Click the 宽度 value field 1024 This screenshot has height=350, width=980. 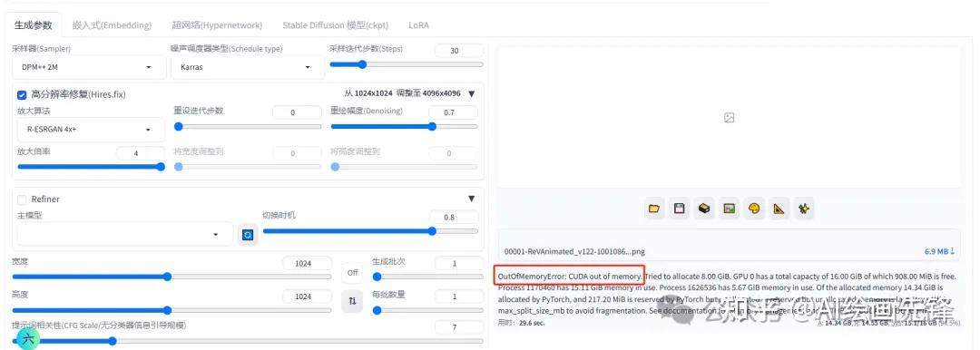[x=307, y=263]
